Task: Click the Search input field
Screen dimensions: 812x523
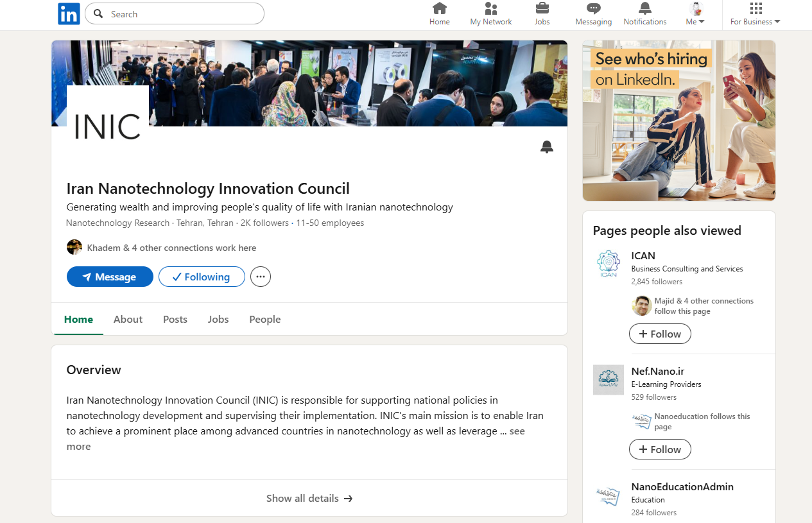Action: tap(183, 14)
